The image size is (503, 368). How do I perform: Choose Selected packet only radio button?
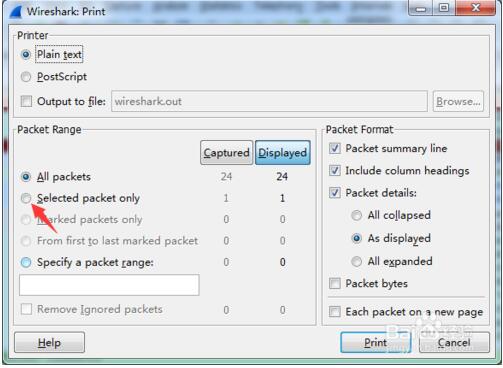pyautogui.click(x=26, y=198)
